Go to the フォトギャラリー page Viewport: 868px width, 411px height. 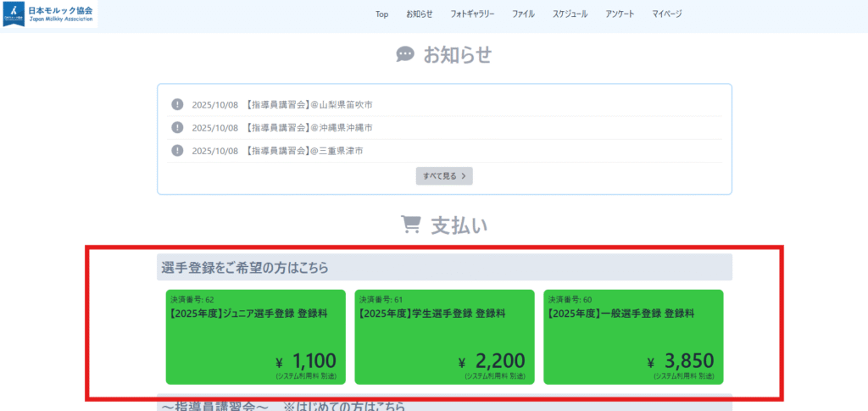[472, 14]
